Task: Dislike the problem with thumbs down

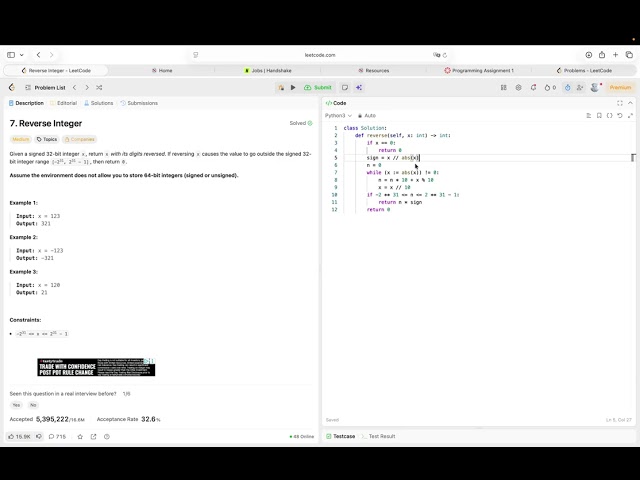Action: pos(39,436)
